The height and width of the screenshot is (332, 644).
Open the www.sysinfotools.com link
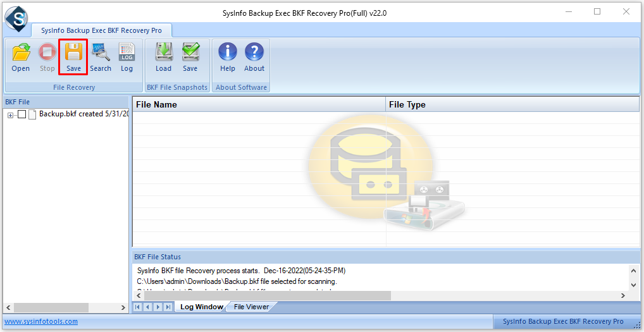[x=41, y=321]
